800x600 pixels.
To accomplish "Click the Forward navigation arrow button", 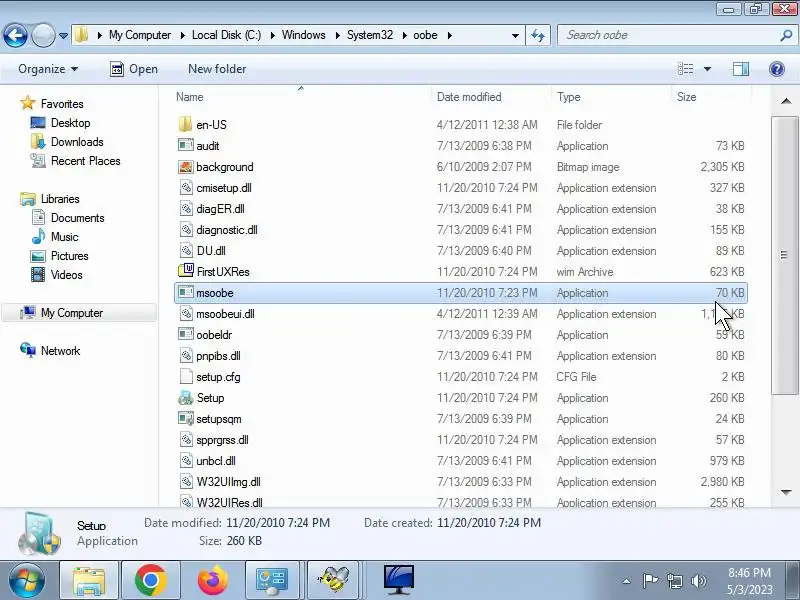I will click(x=43, y=35).
